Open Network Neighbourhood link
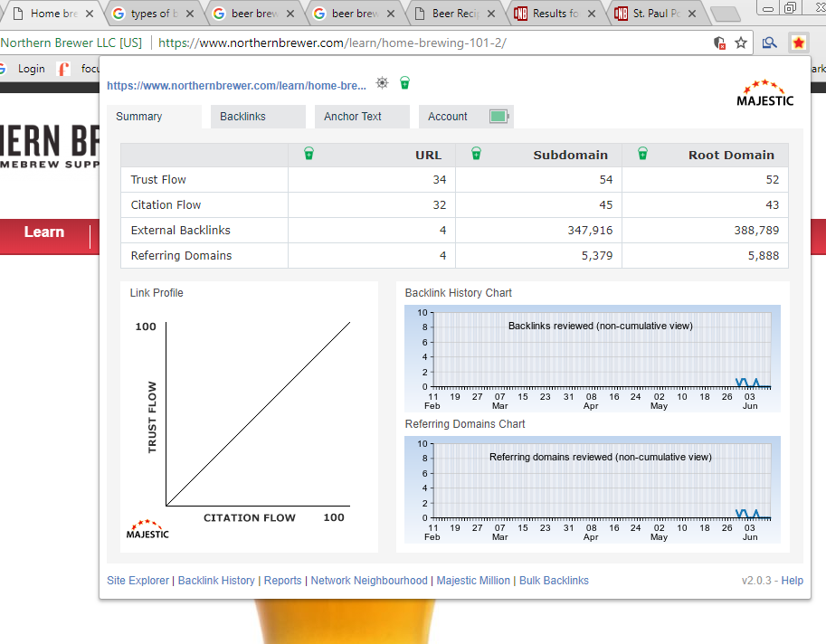The width and height of the screenshot is (826, 644). (369, 581)
